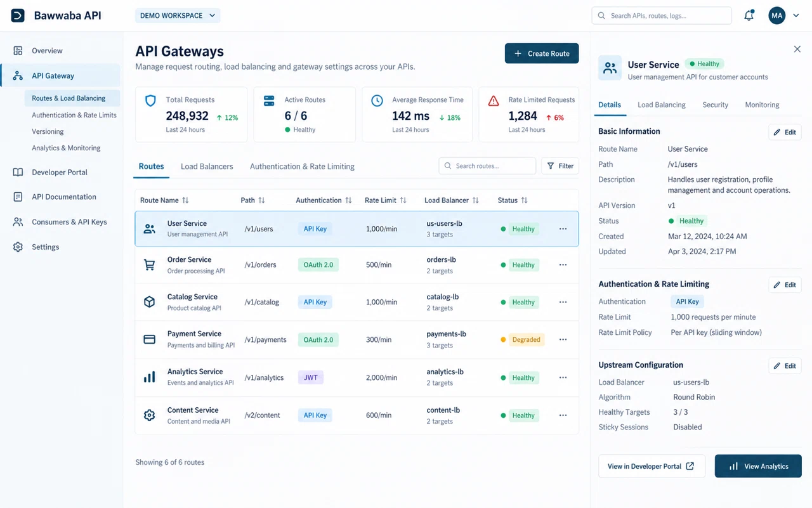Click the Catalog Service box icon
812x508 pixels.
(x=150, y=302)
